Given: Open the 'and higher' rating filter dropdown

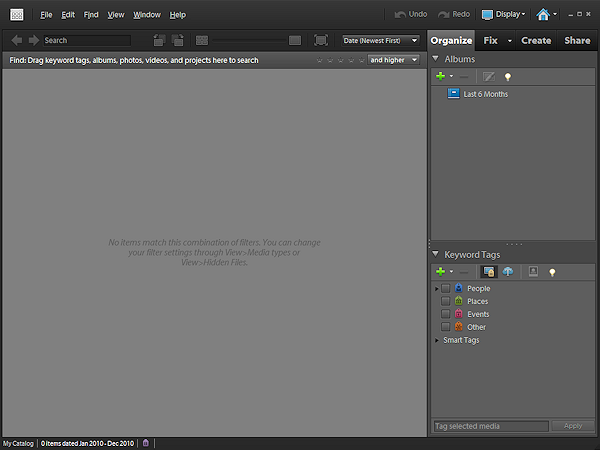Looking at the screenshot, I should click(x=393, y=60).
